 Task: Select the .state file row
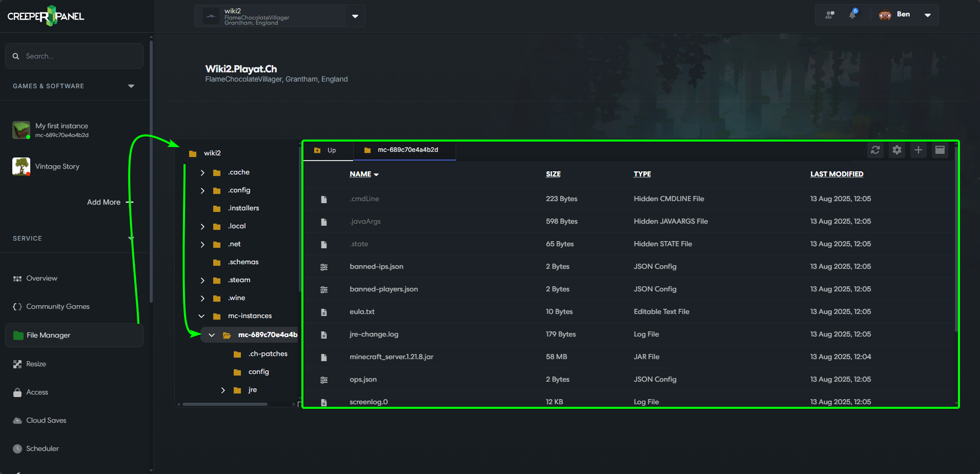(x=630, y=244)
